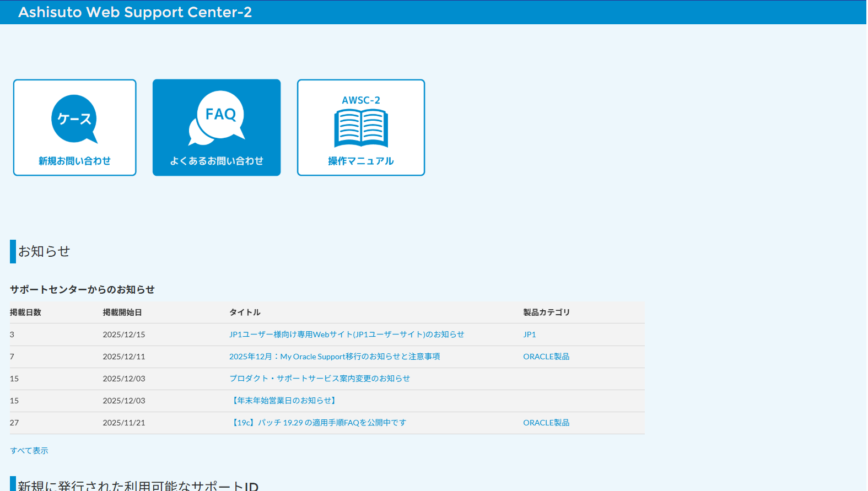Select ORACLE製品 category in 2025/11/21 row
The height and width of the screenshot is (491, 868).
click(546, 423)
